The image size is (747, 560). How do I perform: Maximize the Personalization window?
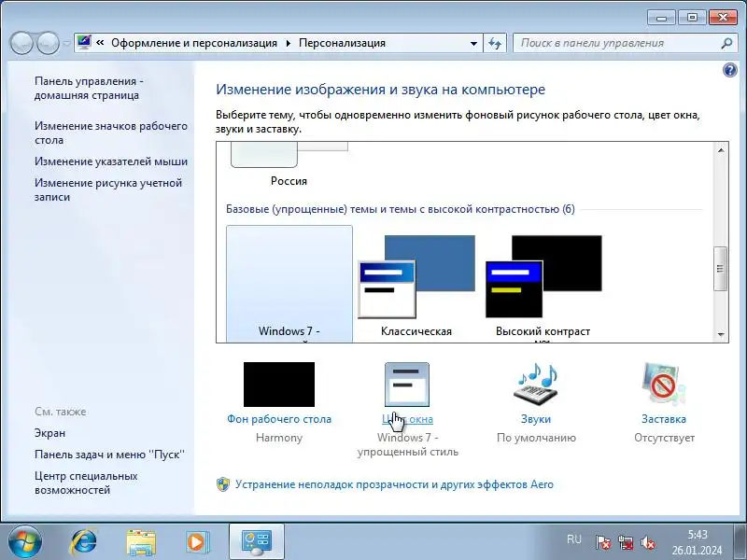tap(692, 18)
